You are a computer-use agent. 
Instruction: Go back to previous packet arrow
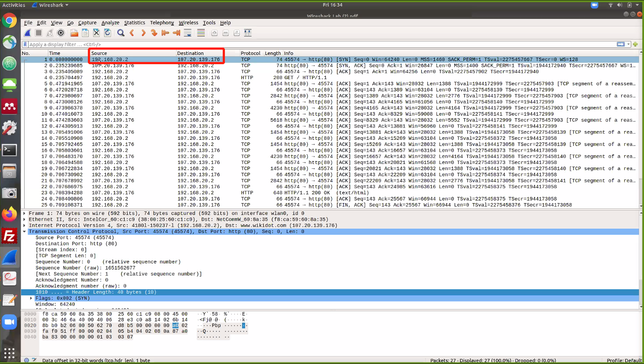[132, 33]
